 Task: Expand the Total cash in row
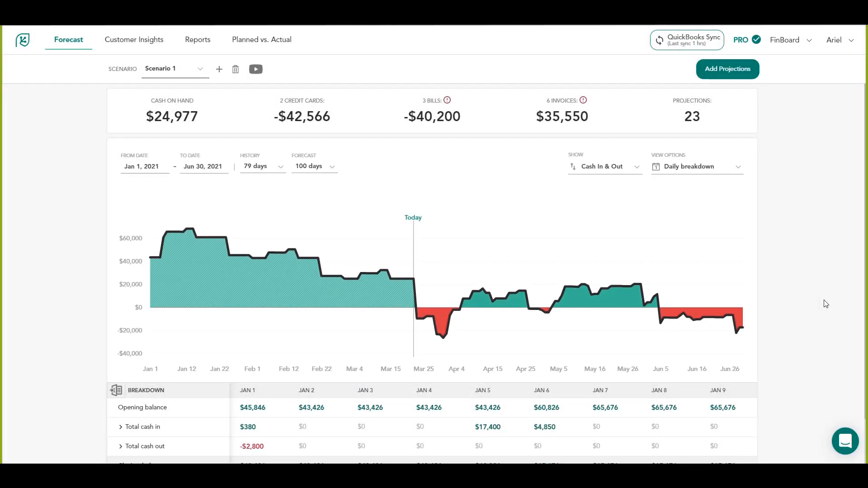click(x=120, y=427)
